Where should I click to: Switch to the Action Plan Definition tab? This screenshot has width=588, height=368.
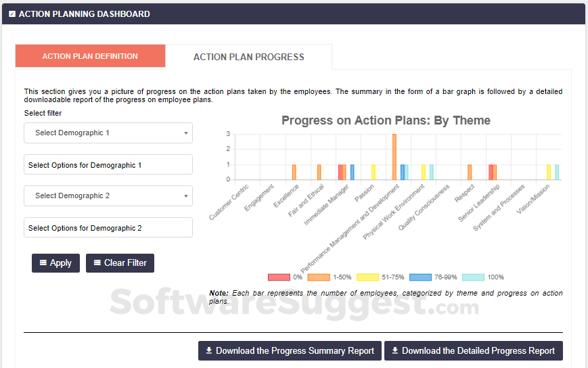[x=90, y=56]
